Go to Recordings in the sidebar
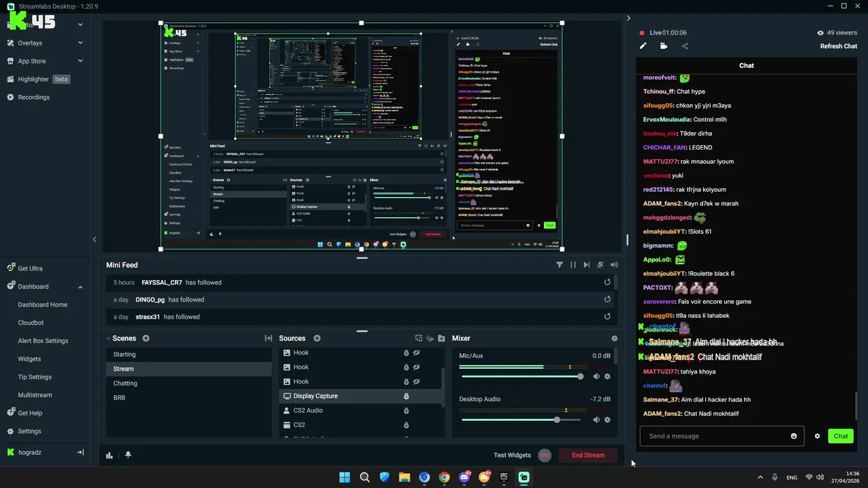 click(x=33, y=97)
